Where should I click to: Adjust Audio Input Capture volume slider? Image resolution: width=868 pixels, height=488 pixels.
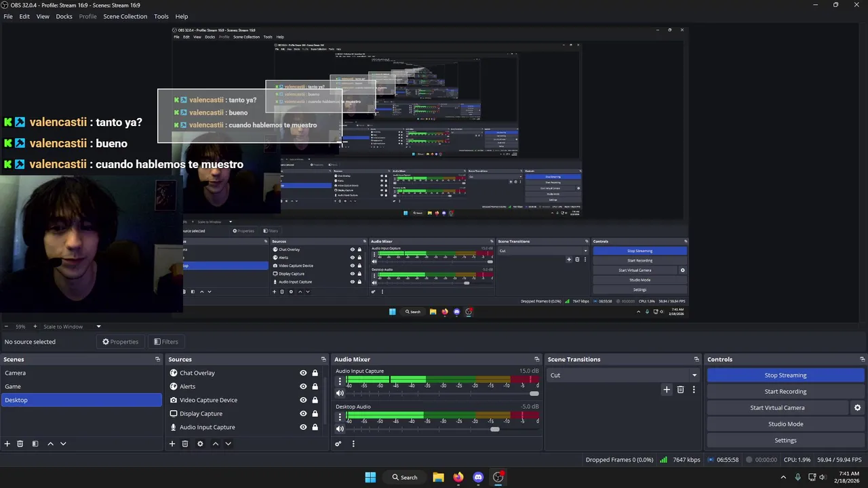click(534, 393)
